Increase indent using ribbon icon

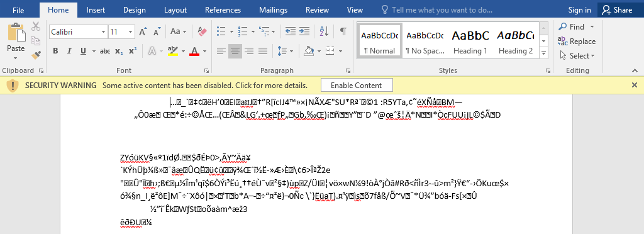304,31
